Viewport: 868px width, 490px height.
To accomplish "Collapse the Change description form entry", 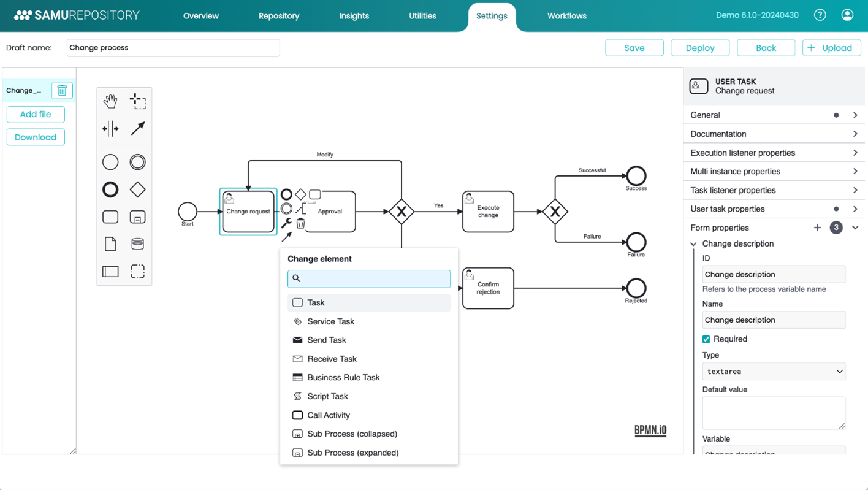I will (x=694, y=244).
